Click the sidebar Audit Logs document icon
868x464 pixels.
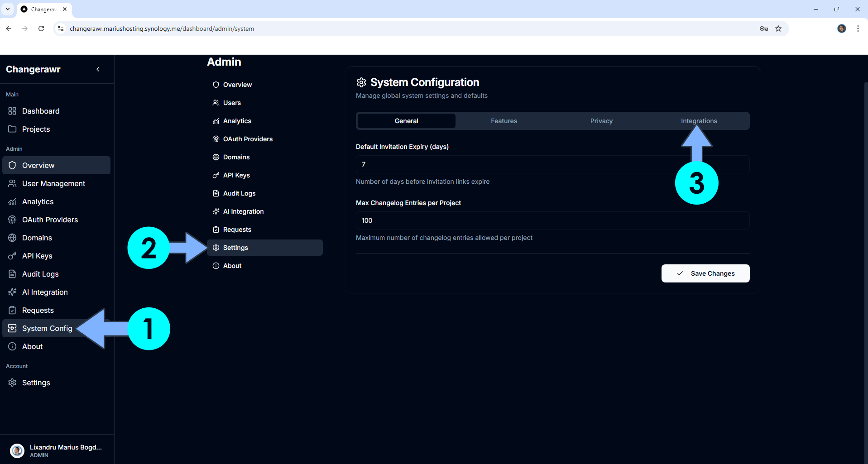pyautogui.click(x=12, y=274)
